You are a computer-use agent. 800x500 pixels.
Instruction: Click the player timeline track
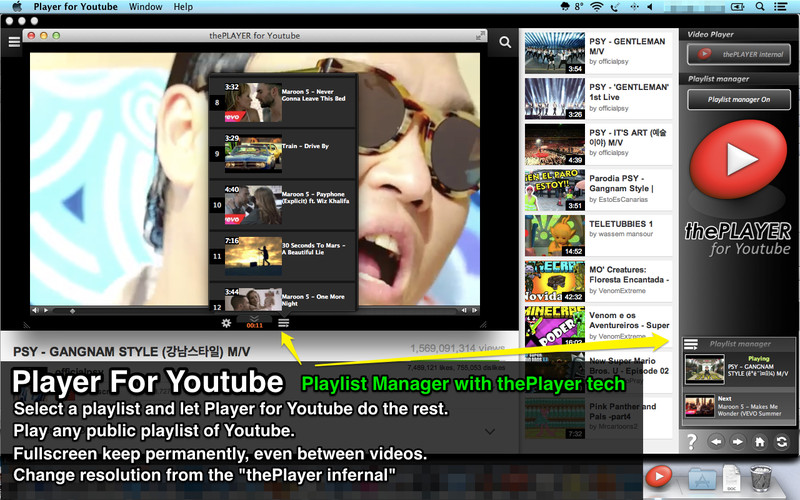click(x=255, y=310)
